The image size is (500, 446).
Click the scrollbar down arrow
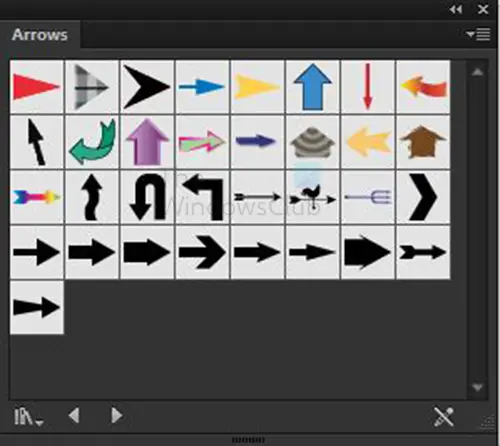click(478, 387)
